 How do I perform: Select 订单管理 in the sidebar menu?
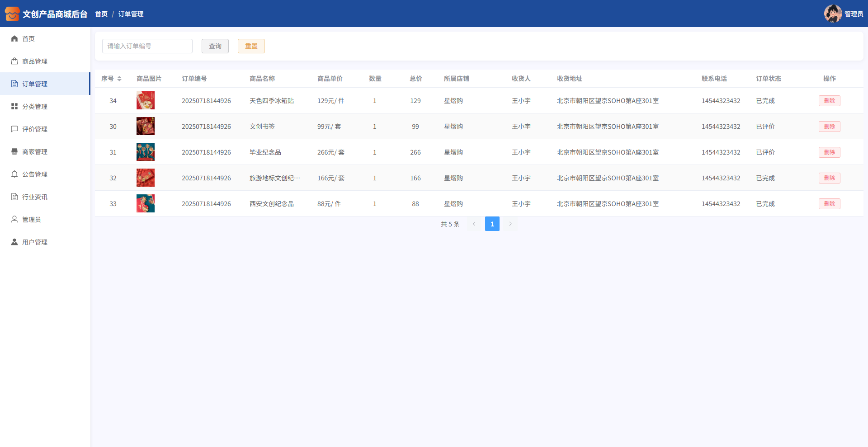[x=35, y=84]
